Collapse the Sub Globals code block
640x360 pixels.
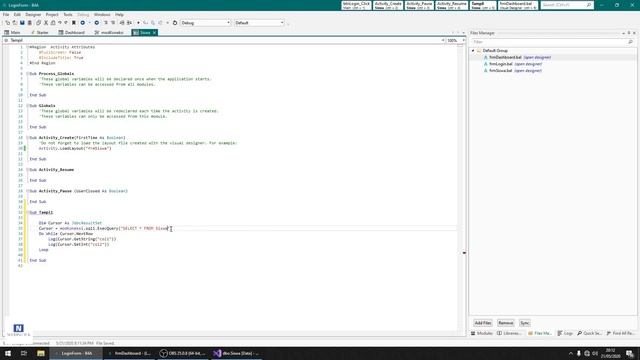pos(27,106)
